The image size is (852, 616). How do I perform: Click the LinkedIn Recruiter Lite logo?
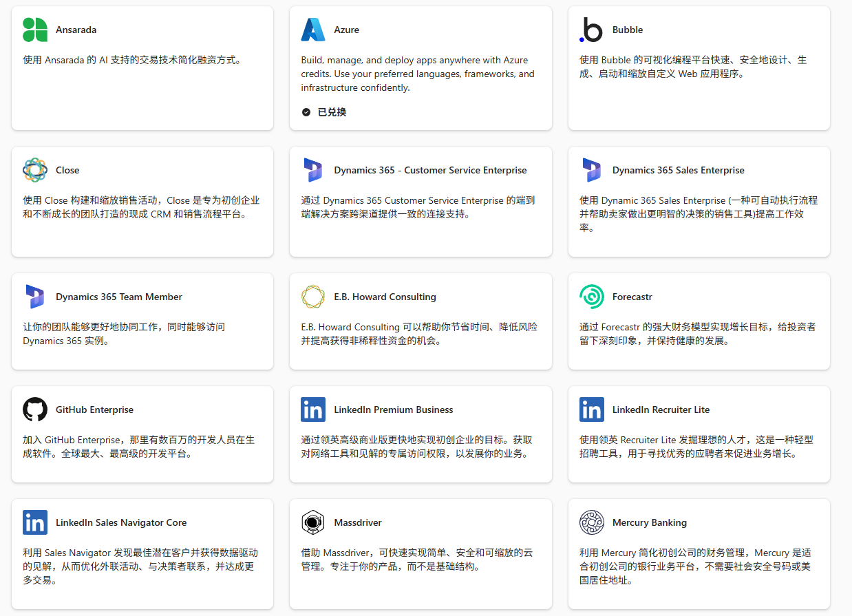tap(591, 410)
